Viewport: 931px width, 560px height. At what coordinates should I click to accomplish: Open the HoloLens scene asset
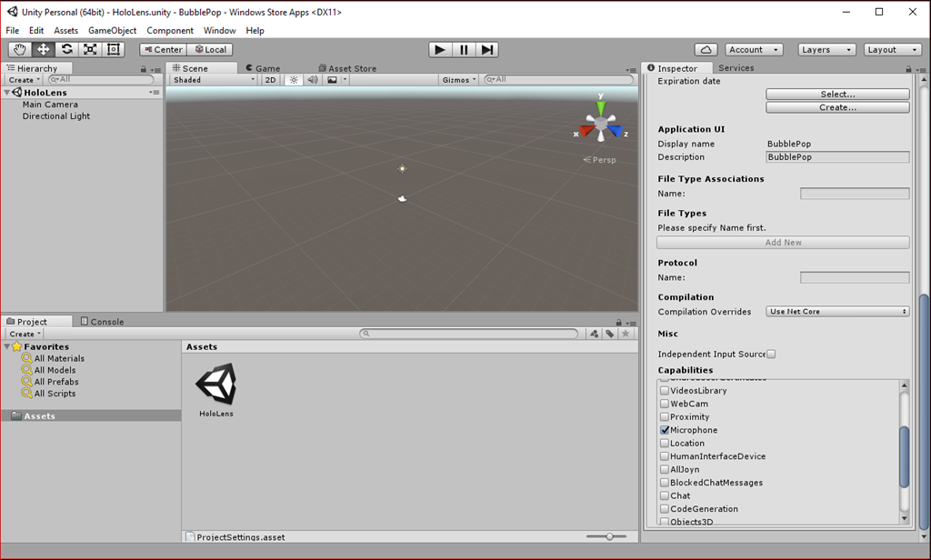tap(216, 390)
